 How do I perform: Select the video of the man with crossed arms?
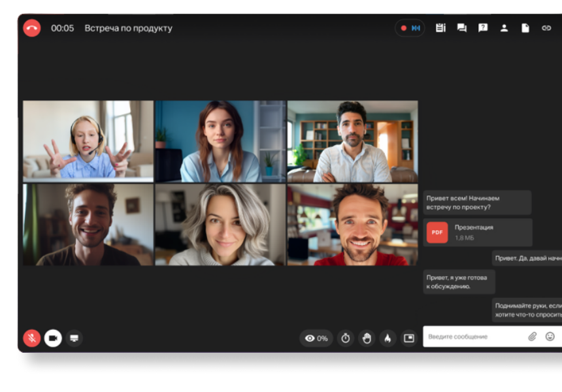coord(353,141)
